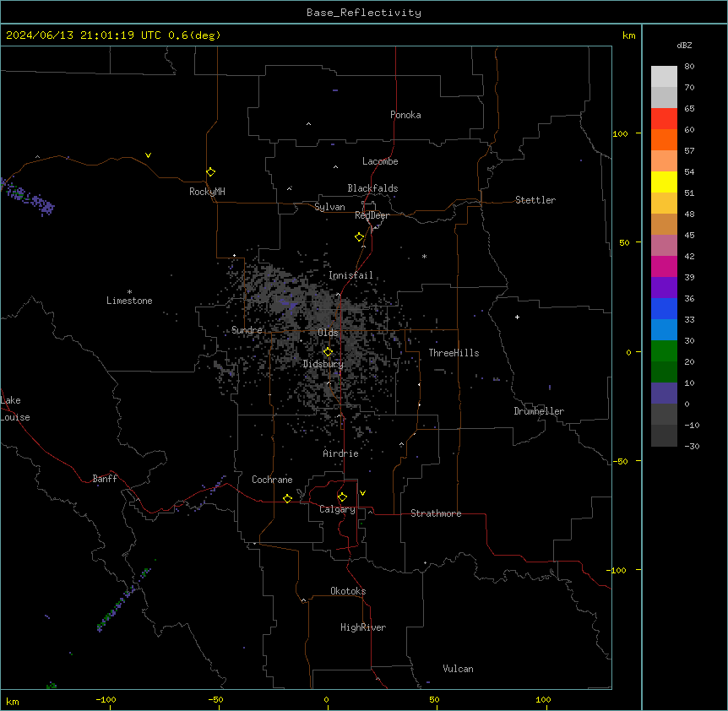Click the Banff label
Screen dimensions: 728x711
tap(105, 479)
